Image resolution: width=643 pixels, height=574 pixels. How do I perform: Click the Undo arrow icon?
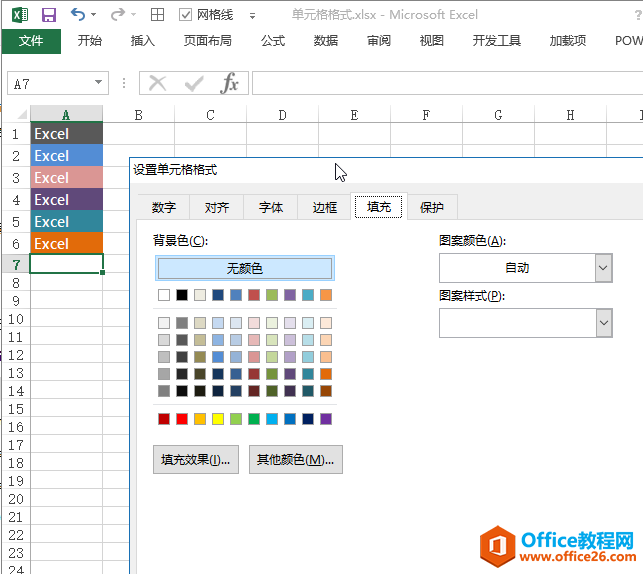(78, 15)
